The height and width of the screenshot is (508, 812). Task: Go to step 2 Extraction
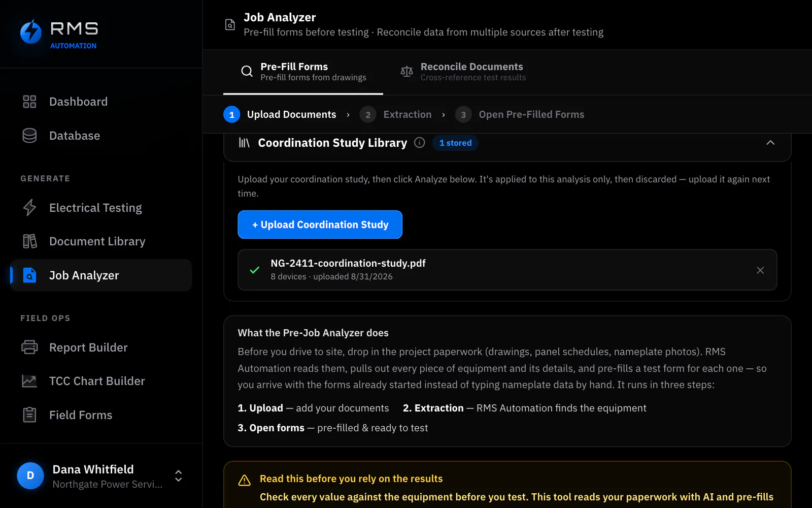(x=396, y=114)
